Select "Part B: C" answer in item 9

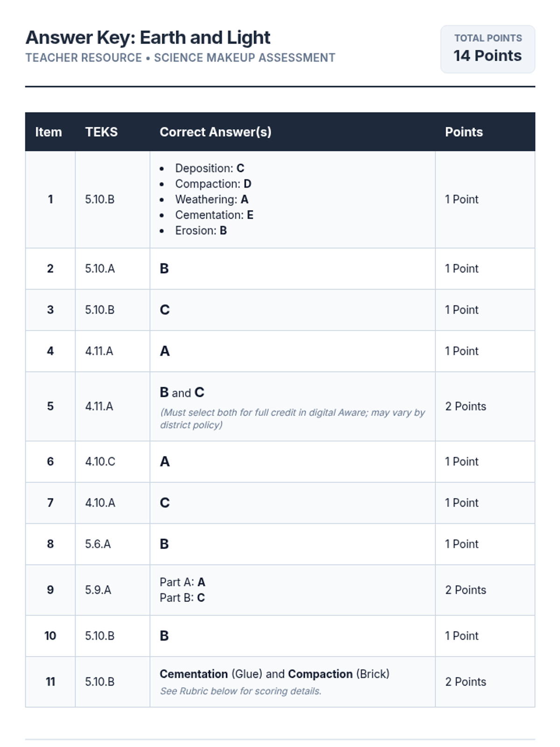coord(182,598)
